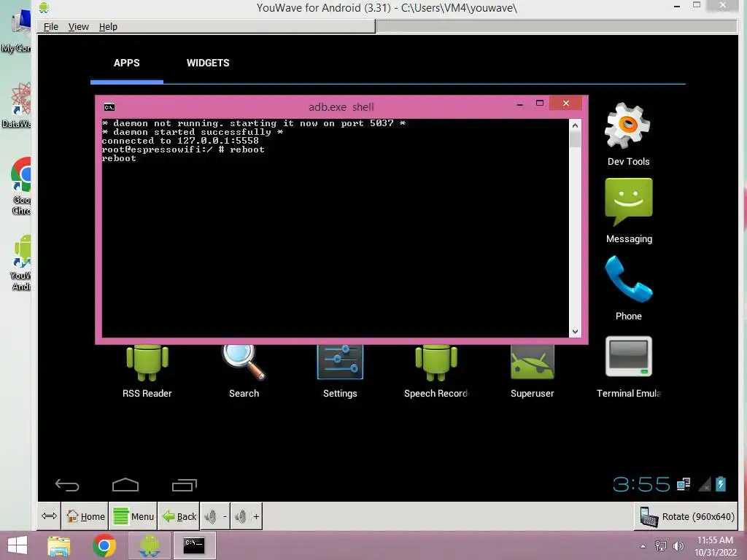Maximize the adb.exe shell window
The width and height of the screenshot is (747, 560).
[540, 104]
